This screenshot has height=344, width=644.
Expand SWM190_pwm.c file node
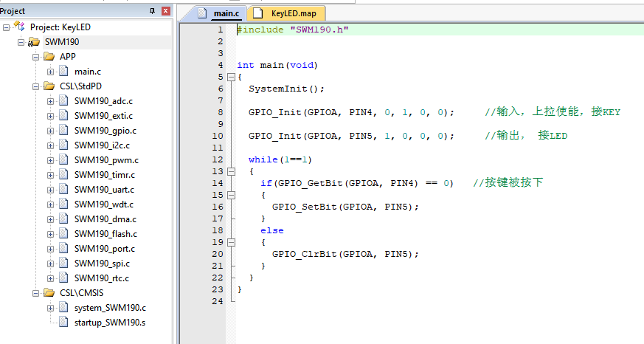50,161
